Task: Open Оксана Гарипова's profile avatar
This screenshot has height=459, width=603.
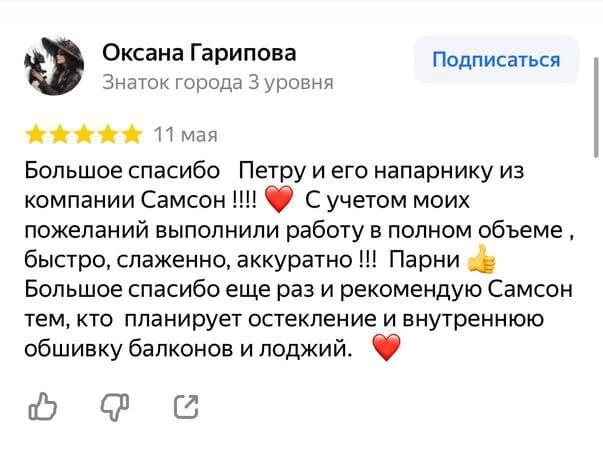Action: point(54,66)
